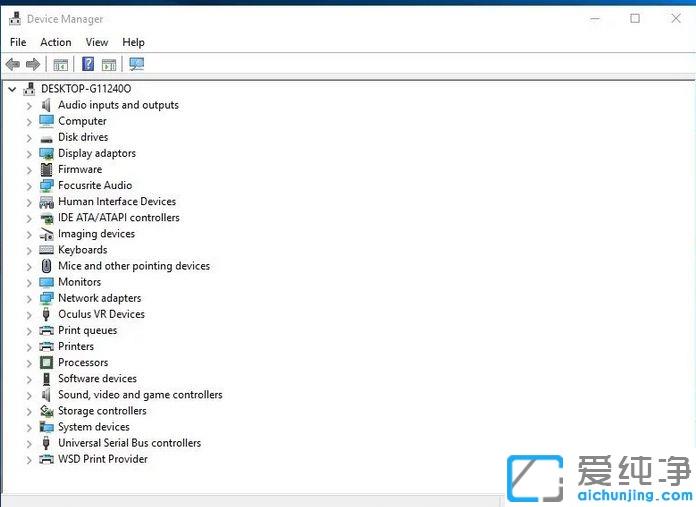Click the Back arrow in the toolbar
696x507 pixels.
pyautogui.click(x=13, y=64)
